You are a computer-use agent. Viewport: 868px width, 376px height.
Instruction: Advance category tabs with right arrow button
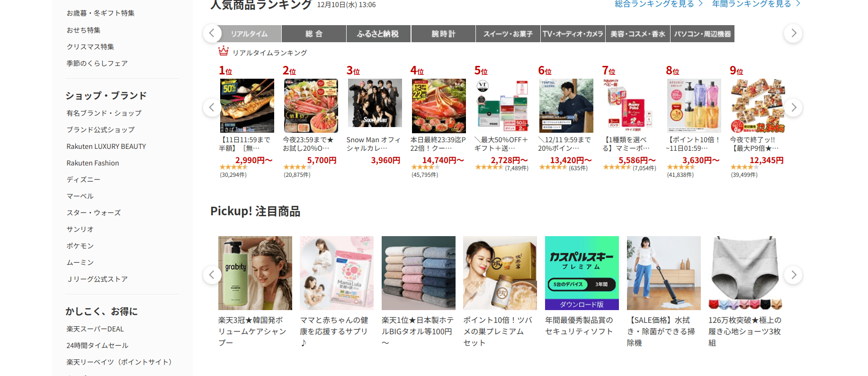(x=793, y=34)
